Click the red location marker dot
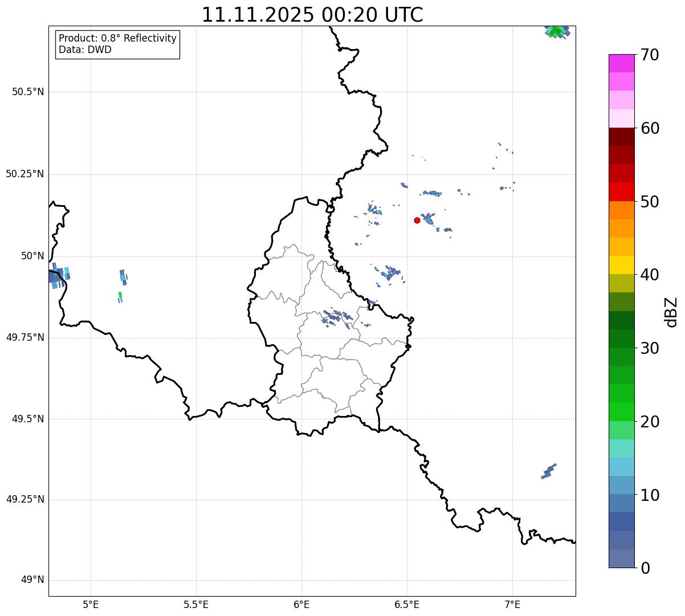This screenshot has height=616, width=685. coord(417,220)
